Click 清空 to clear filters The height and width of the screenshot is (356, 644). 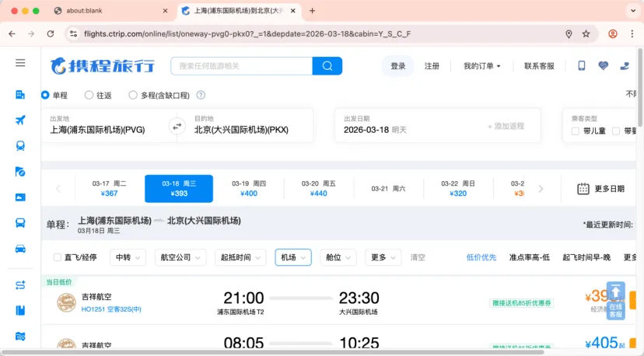418,257
